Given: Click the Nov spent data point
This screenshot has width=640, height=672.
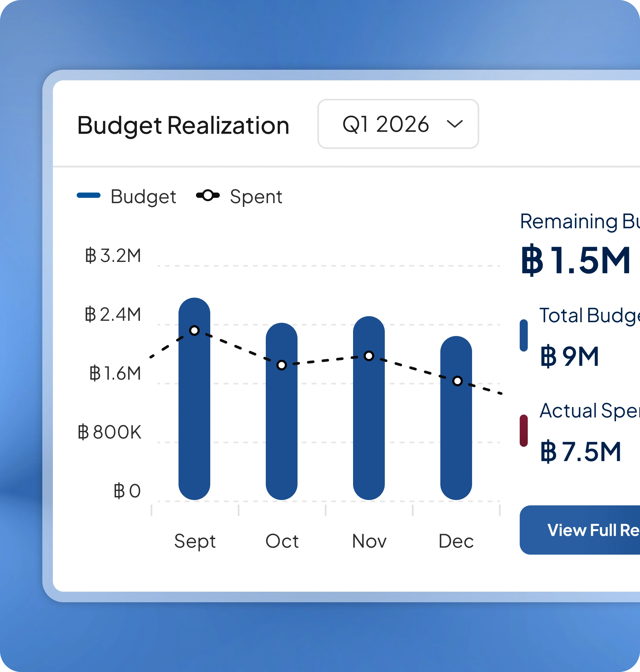Looking at the screenshot, I should [369, 356].
